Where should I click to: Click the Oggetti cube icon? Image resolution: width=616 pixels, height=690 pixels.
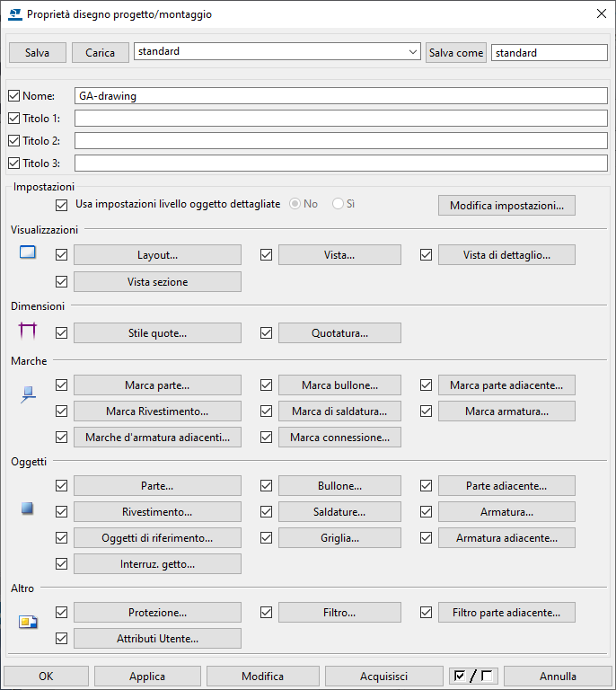27,509
